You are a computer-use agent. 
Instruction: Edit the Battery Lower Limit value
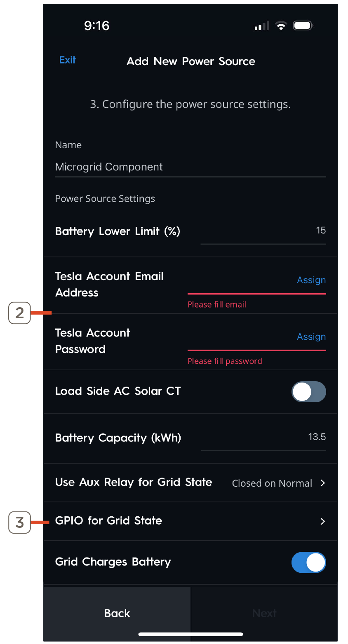coord(263,231)
